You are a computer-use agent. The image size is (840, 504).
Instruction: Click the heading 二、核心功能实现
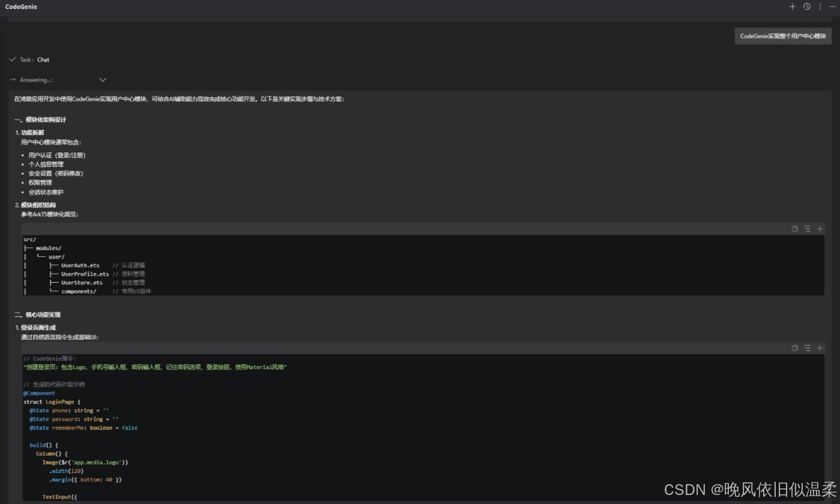pyautogui.click(x=37, y=314)
